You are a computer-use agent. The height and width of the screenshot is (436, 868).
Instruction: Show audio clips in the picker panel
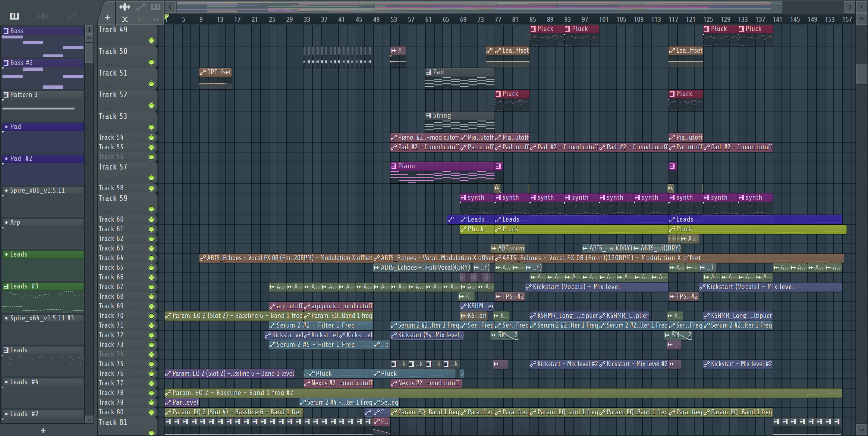pyautogui.click(x=43, y=16)
